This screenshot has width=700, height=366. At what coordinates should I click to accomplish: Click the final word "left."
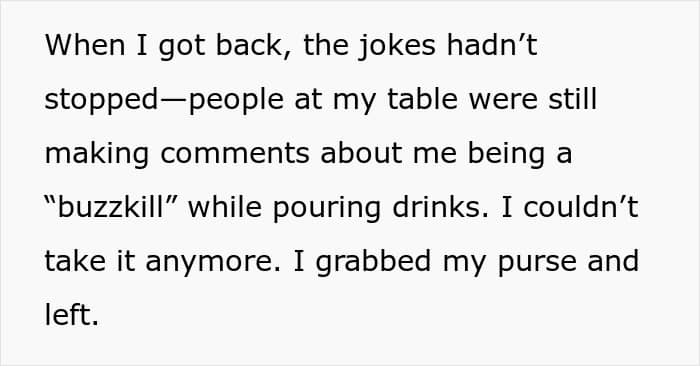[x=71, y=315]
